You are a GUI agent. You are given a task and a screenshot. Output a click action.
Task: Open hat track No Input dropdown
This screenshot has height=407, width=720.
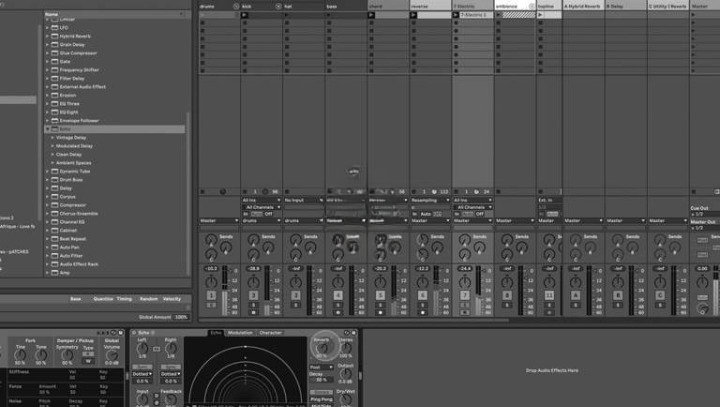click(x=304, y=200)
